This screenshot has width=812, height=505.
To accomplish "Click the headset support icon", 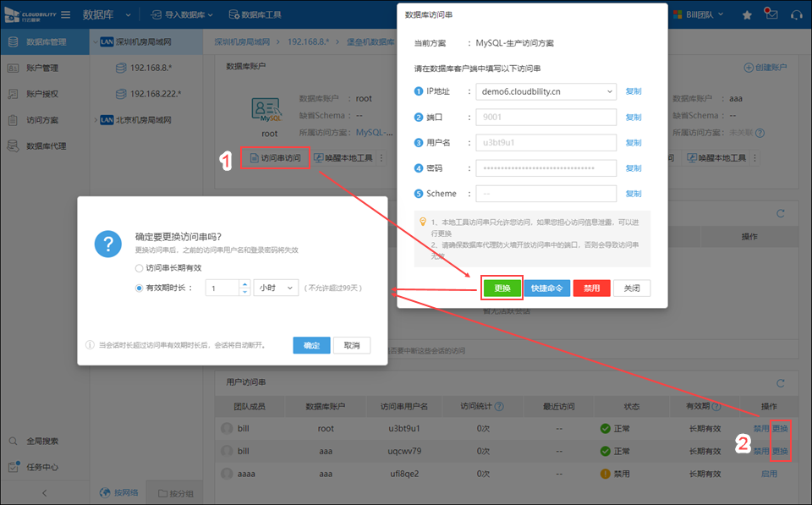I will coord(796,15).
